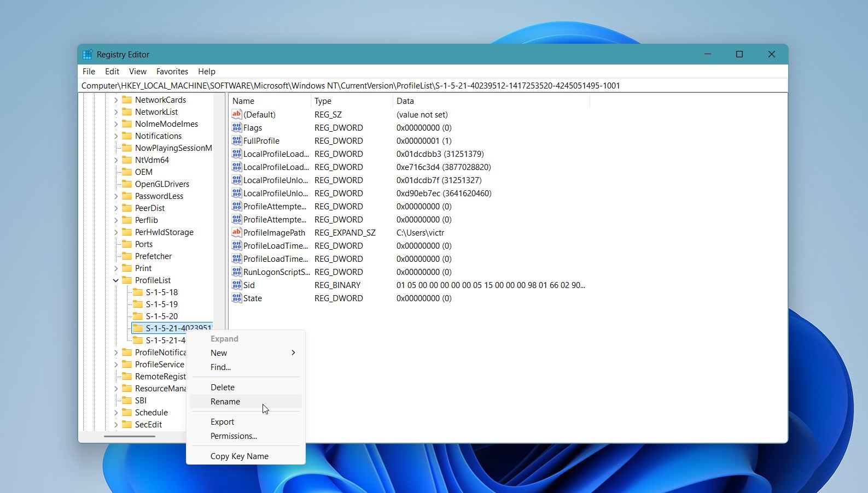
Task: Collapse the ProfileList tree node
Action: click(x=116, y=280)
